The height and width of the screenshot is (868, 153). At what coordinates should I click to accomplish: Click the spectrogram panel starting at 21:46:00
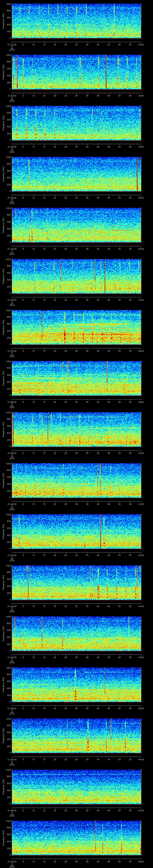(76, 786)
